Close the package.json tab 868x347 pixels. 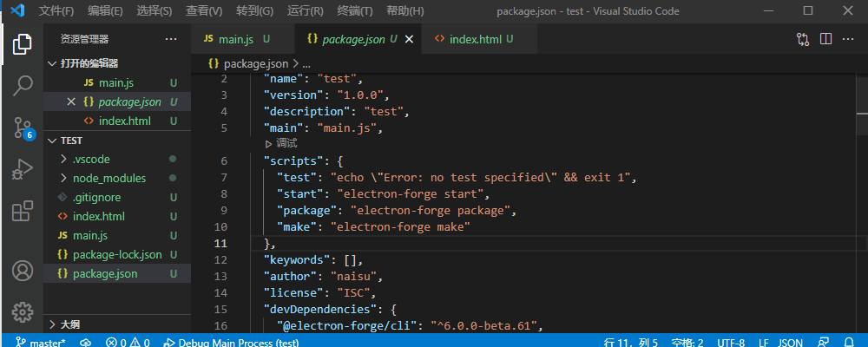(410, 39)
